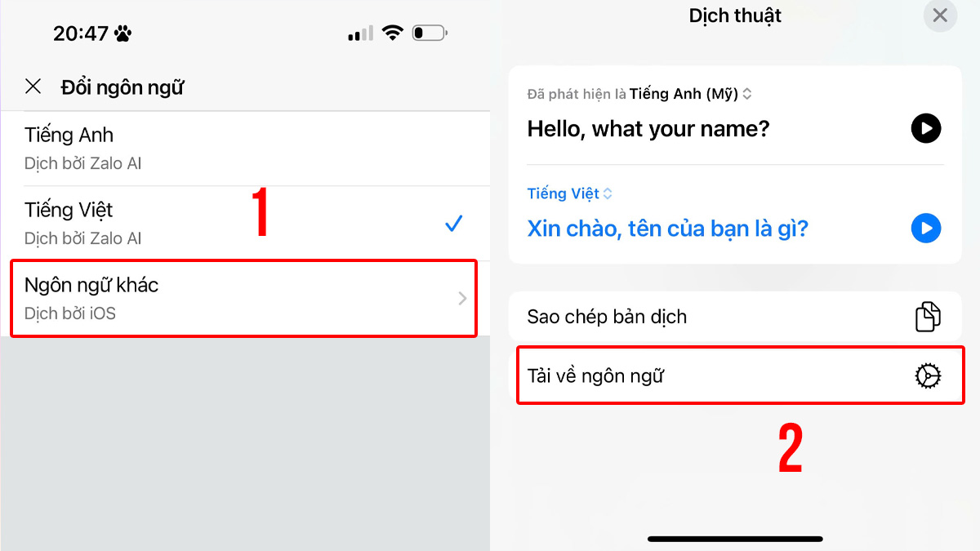Close the Dịch thuật sheet
Viewport: 980px width, 551px height.
pyautogui.click(x=940, y=16)
